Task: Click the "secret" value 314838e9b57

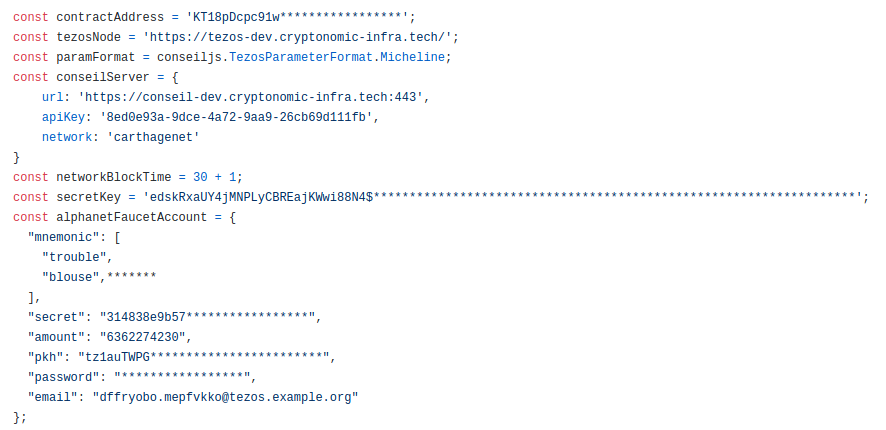Action: click(207, 318)
